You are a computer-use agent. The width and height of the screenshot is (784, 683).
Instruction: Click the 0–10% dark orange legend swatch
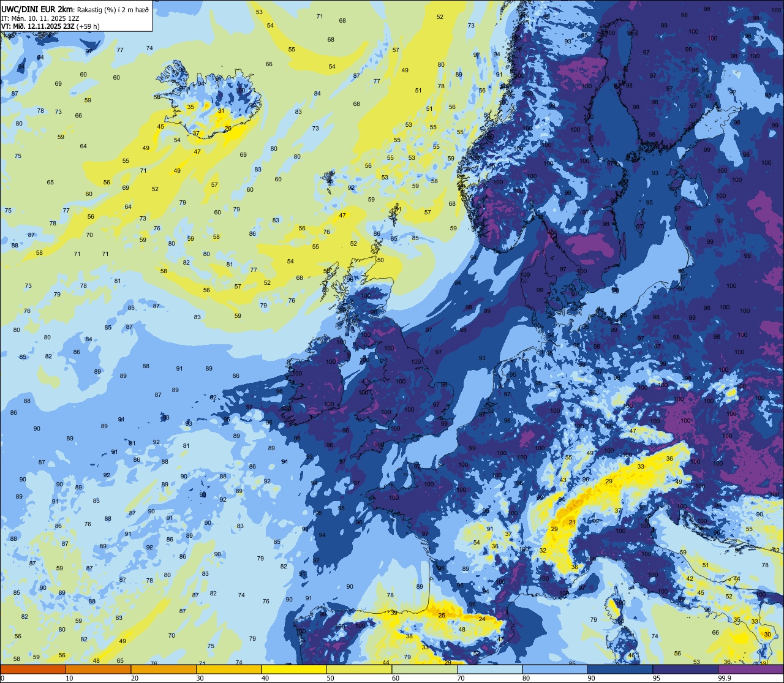33,669
